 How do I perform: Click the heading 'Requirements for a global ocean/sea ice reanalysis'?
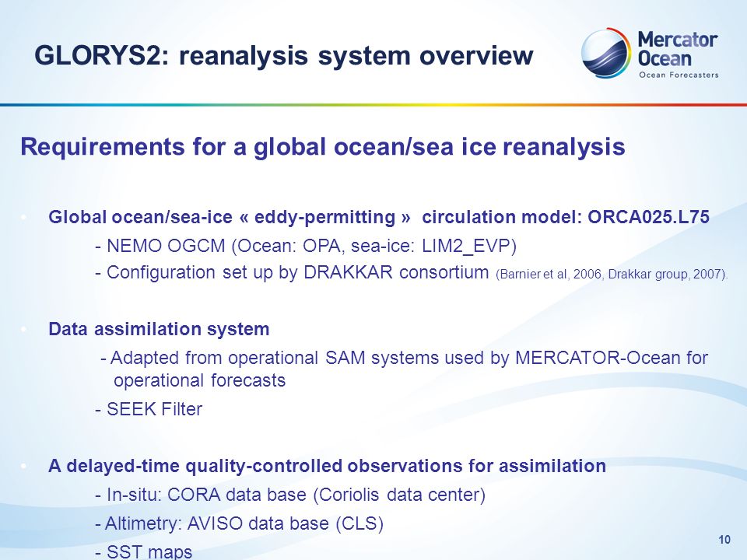(x=322, y=147)
